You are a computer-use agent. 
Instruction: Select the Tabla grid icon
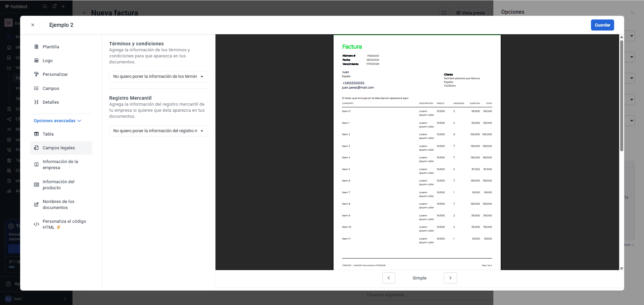pos(36,134)
